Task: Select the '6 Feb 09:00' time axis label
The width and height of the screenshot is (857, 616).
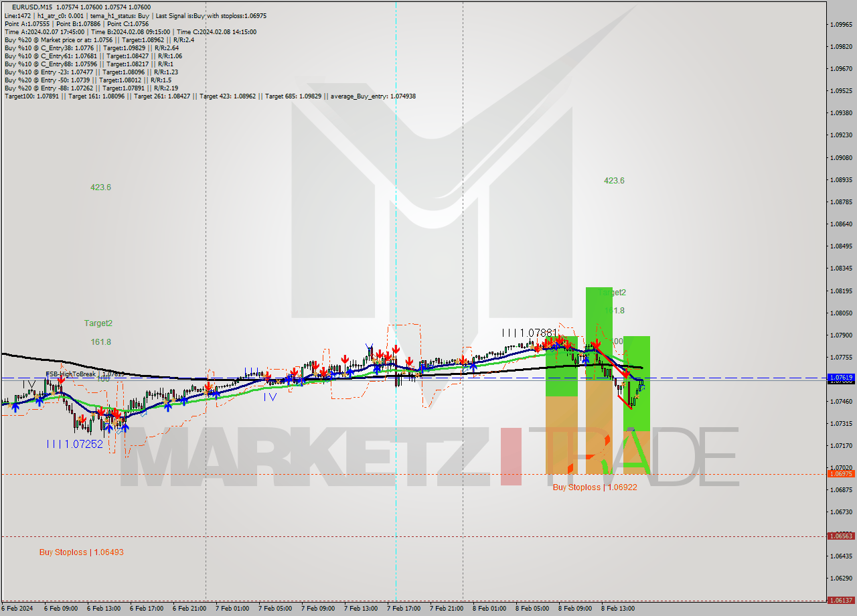Action: 61,609
